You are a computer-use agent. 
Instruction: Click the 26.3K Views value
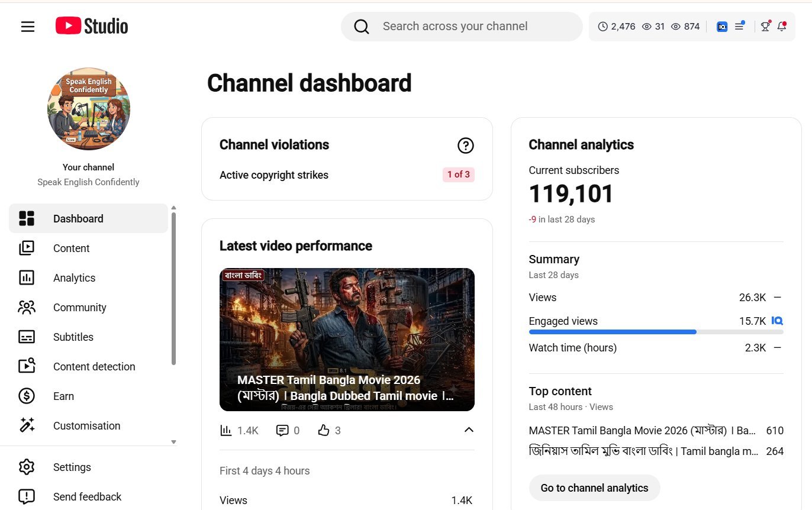click(753, 297)
